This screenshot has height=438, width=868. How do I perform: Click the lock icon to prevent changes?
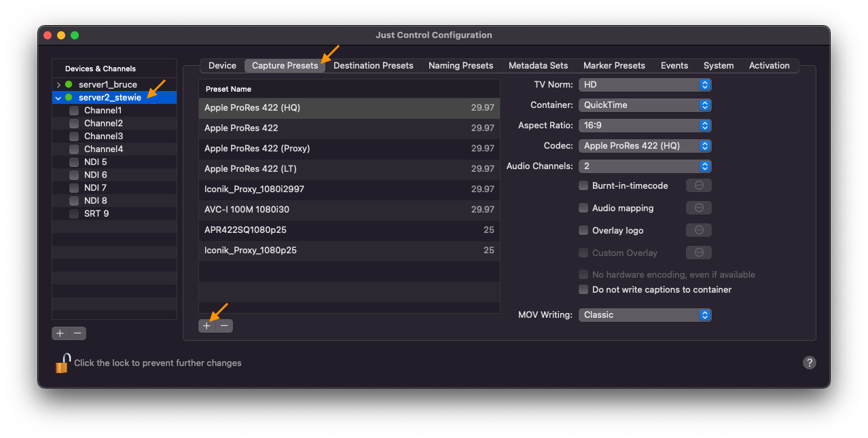pos(62,363)
